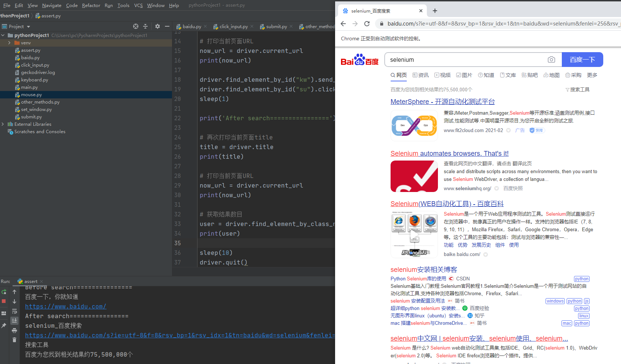Rerun the 'assert' script
This screenshot has height=364, width=621.
pyautogui.click(x=4, y=292)
